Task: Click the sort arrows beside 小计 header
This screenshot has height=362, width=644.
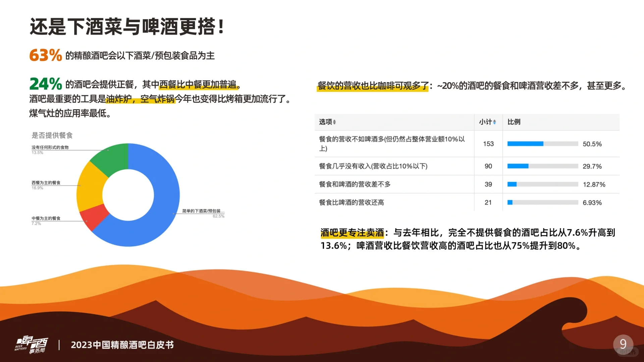Action: 494,122
